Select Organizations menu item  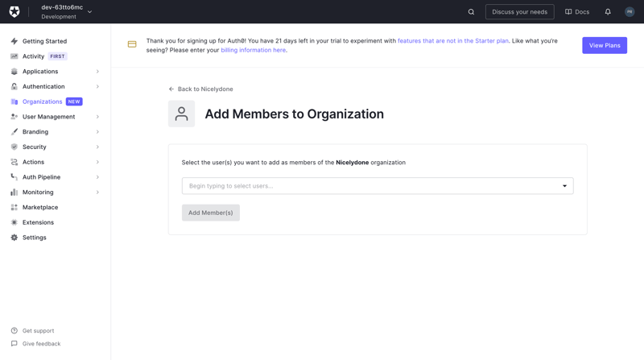click(43, 101)
